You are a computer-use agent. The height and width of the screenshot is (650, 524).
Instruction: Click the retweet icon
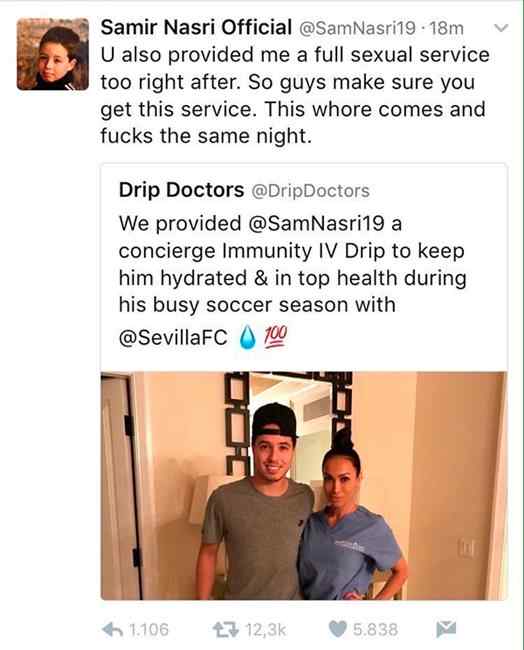point(226,630)
